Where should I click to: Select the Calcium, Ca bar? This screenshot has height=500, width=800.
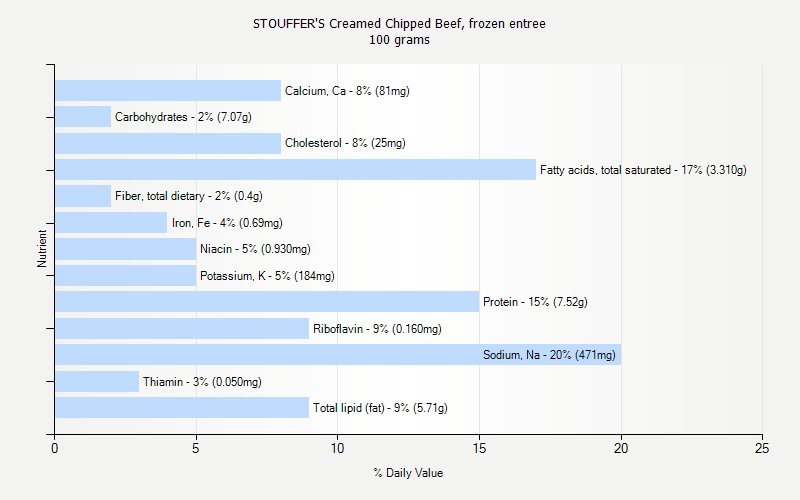click(168, 90)
